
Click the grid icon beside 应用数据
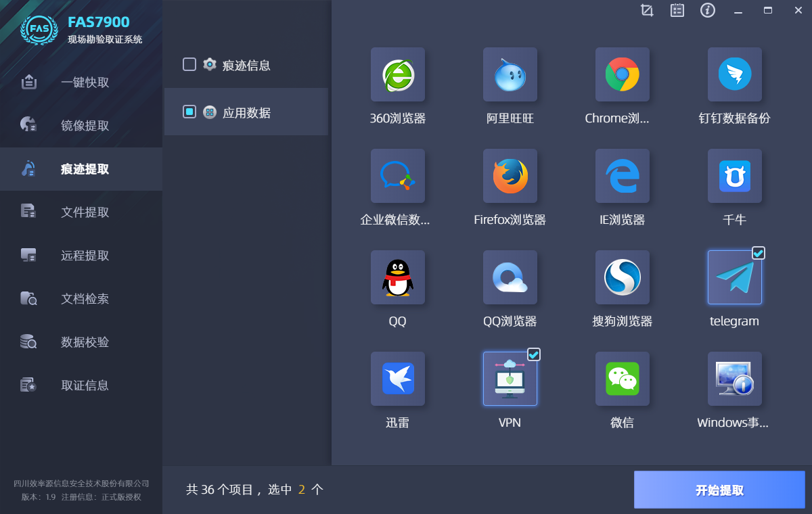tap(210, 112)
